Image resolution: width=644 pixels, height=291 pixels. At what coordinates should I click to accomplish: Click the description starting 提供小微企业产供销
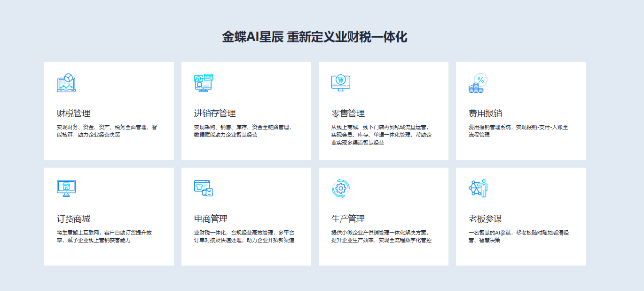381,236
